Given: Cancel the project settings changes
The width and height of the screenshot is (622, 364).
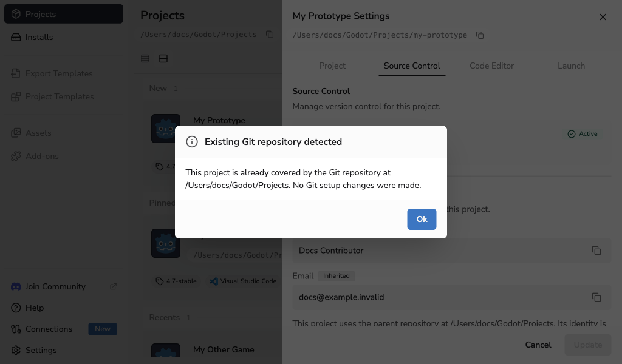Looking at the screenshot, I should [x=538, y=345].
